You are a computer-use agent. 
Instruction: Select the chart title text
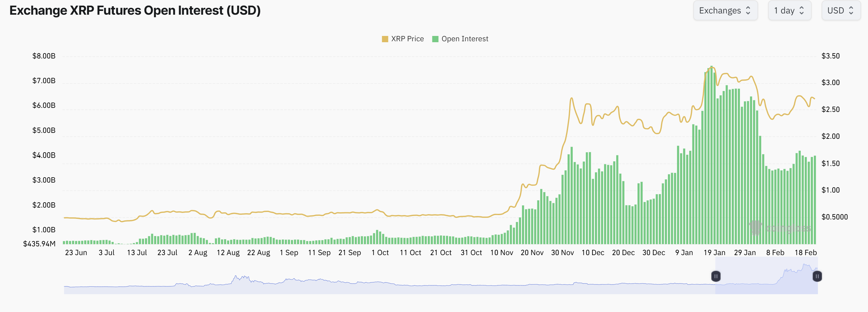click(135, 10)
